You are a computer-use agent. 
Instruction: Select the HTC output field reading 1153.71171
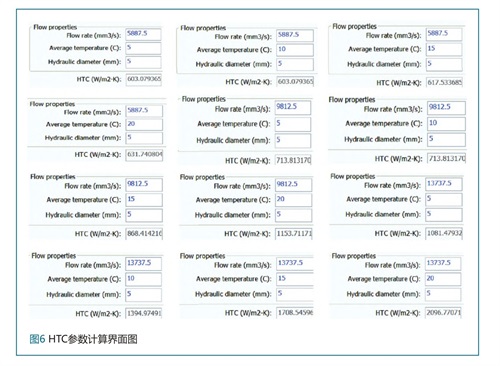(x=294, y=234)
